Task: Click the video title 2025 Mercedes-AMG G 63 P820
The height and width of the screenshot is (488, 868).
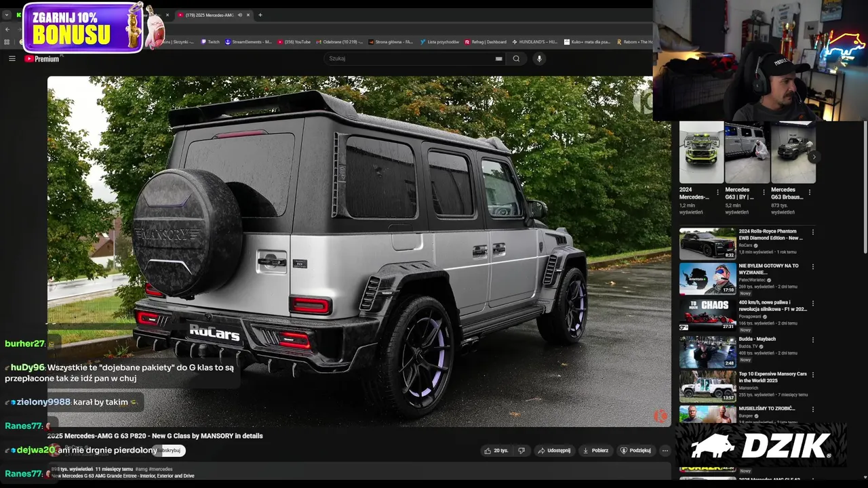Action: [x=155, y=436]
